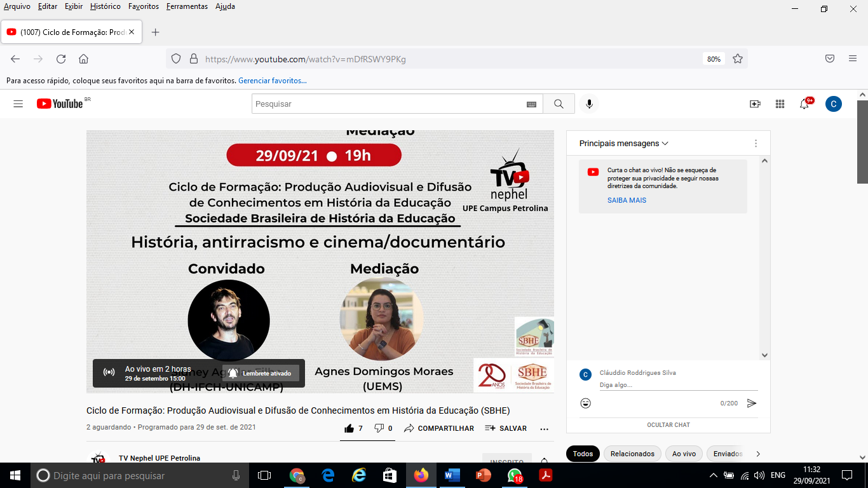Open PowerPoint from the taskbar
868x488 pixels.
tap(484, 475)
